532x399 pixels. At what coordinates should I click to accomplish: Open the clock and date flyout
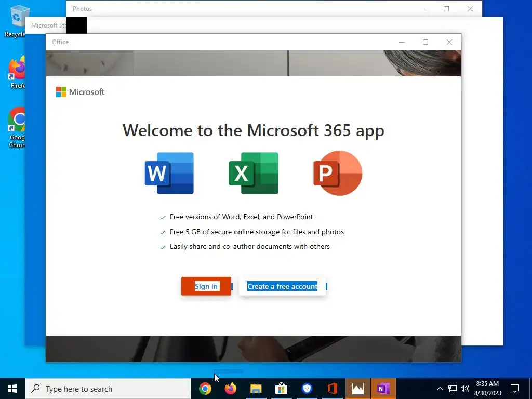point(487,389)
